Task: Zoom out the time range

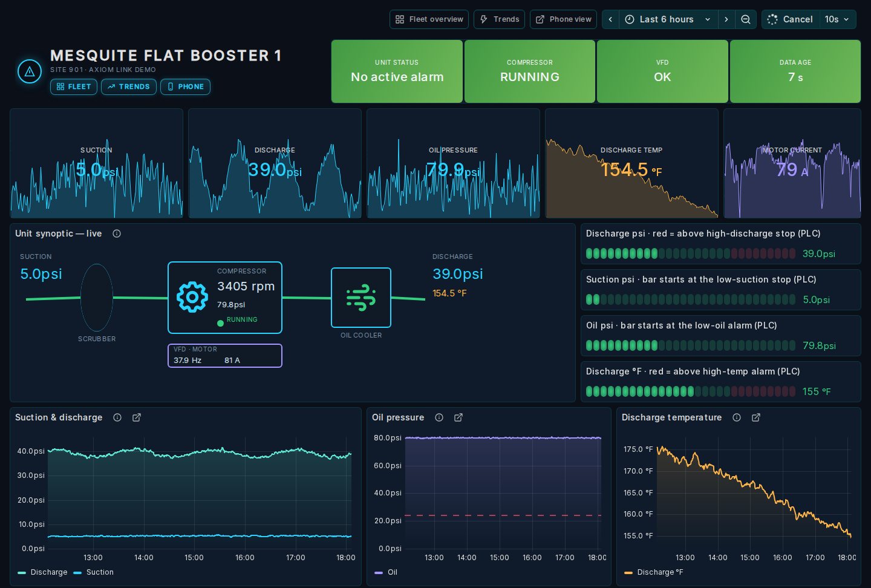Action: click(x=746, y=19)
